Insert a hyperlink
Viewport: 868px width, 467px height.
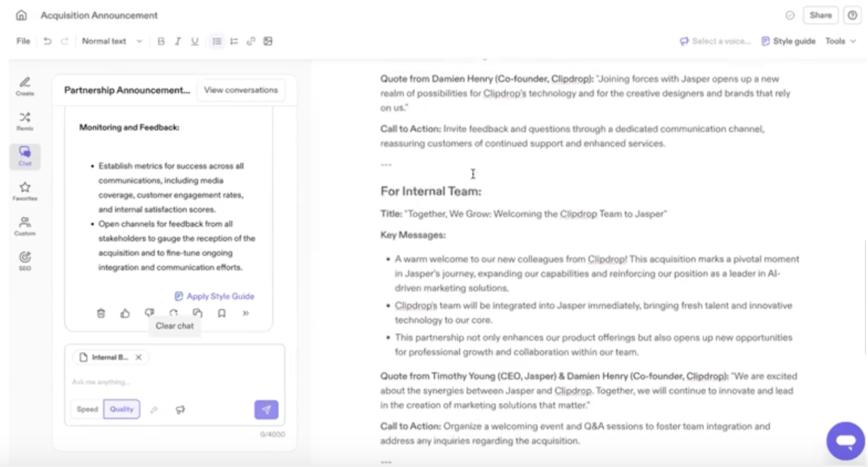point(251,41)
